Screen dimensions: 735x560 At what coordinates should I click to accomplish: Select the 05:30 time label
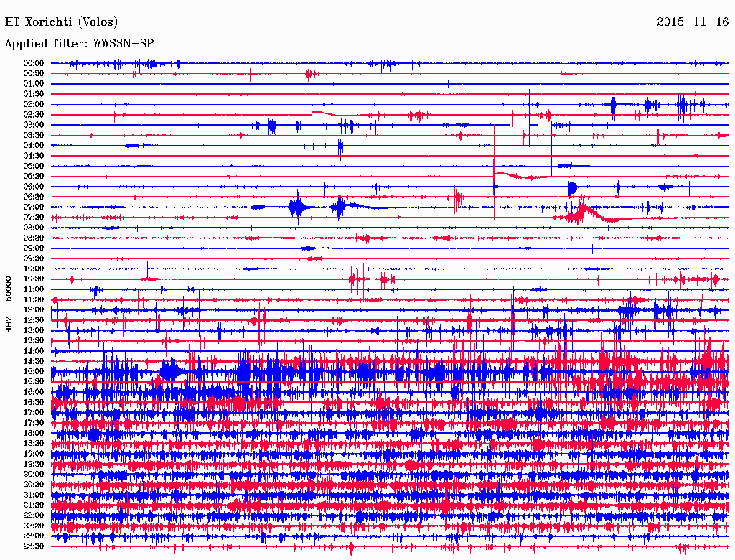pos(34,177)
